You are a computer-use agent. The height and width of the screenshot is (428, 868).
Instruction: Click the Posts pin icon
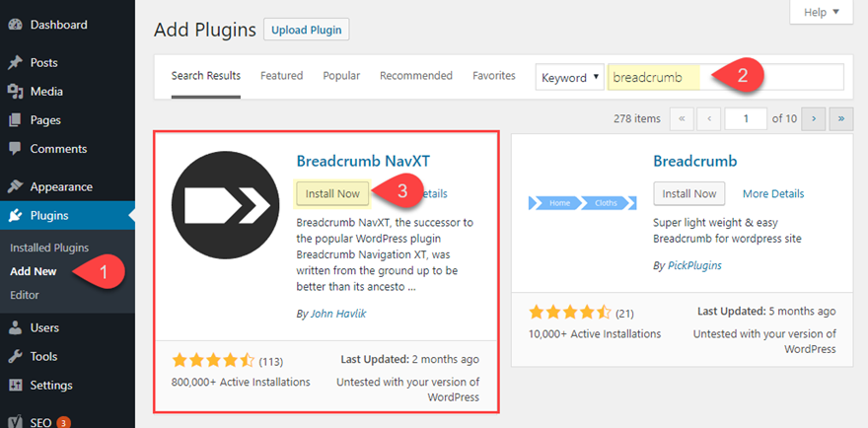pyautogui.click(x=15, y=63)
